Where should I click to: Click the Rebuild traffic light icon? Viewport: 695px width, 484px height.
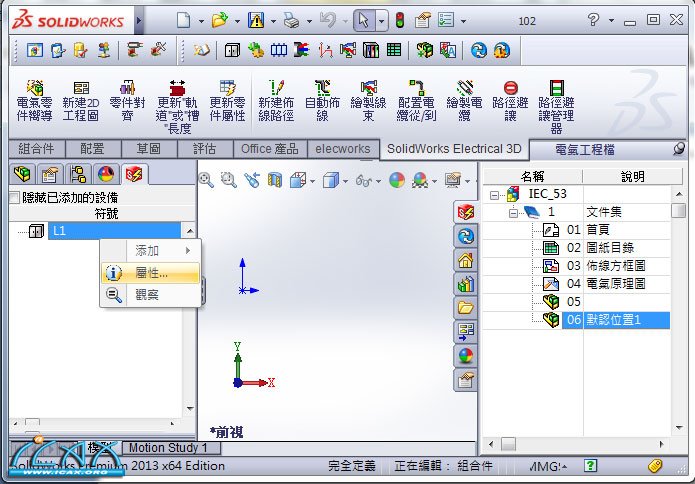[400, 20]
